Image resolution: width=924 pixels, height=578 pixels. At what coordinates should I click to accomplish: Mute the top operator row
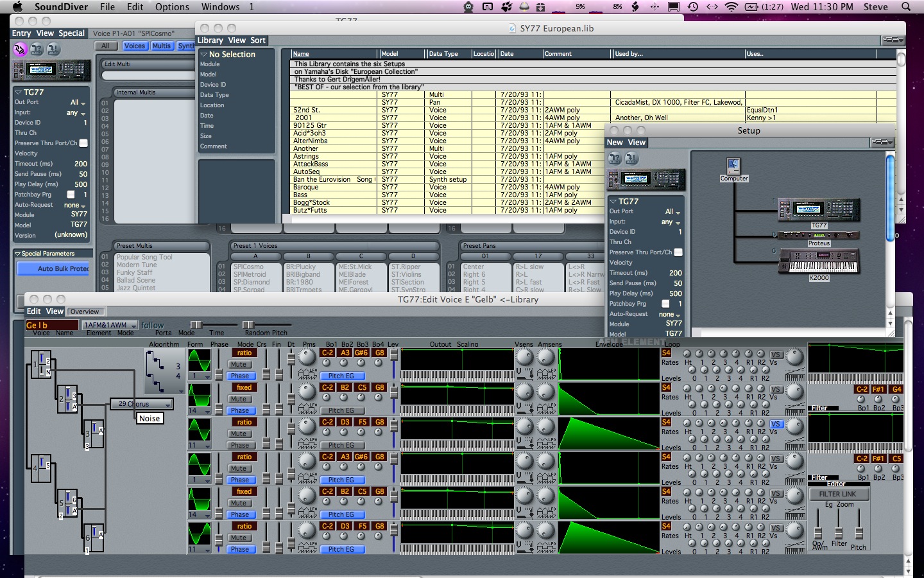239,364
